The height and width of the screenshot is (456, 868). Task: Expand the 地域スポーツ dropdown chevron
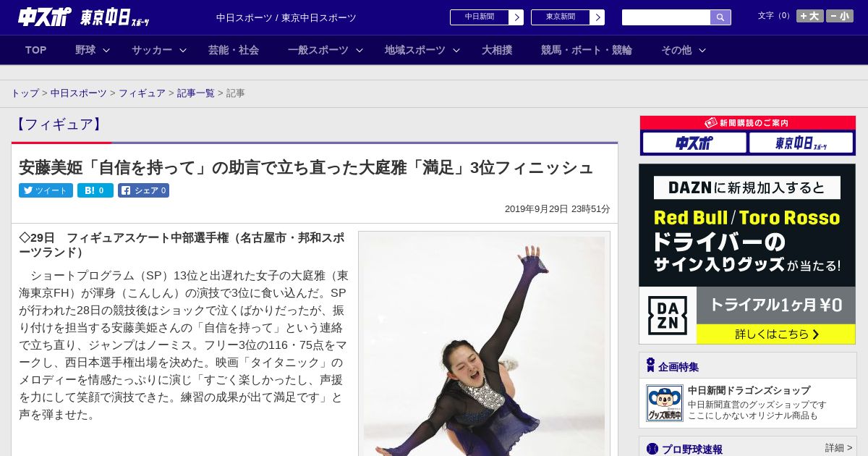point(456,50)
